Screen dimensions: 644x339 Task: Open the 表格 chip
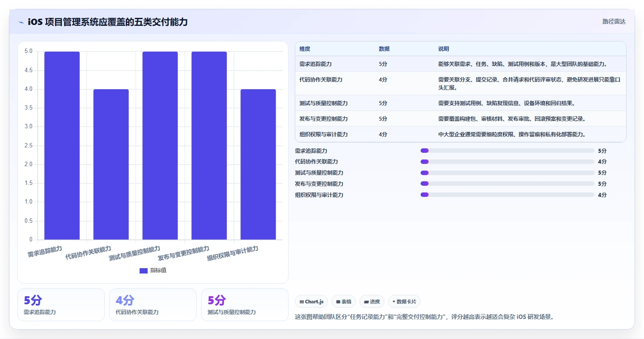pos(343,302)
